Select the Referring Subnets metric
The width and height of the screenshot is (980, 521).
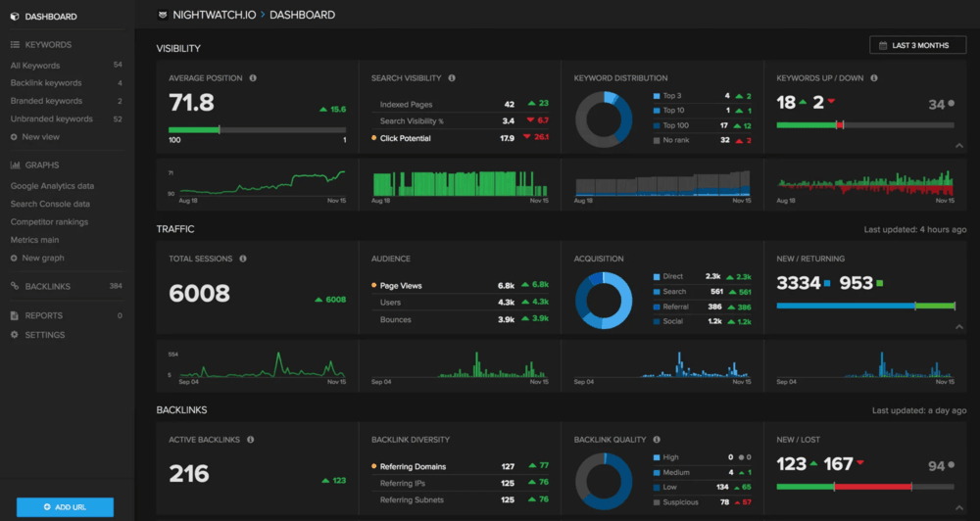[x=461, y=499]
